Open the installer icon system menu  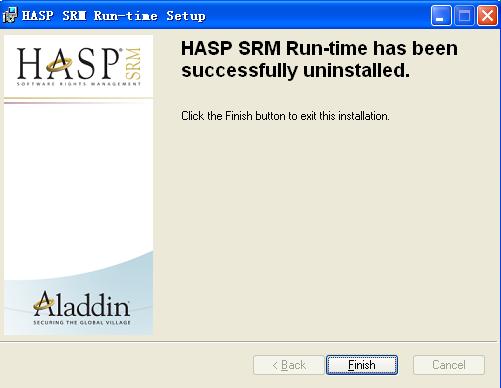(9, 15)
